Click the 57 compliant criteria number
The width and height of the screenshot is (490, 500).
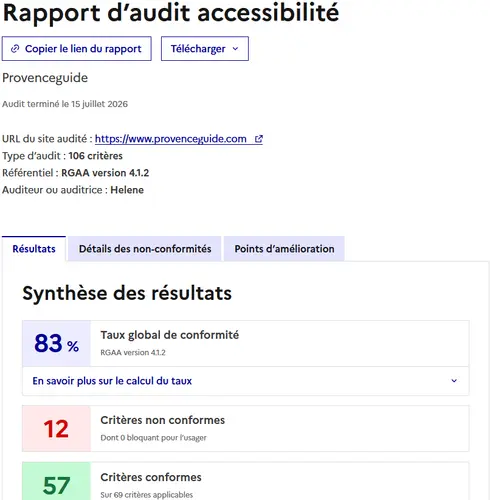56,486
